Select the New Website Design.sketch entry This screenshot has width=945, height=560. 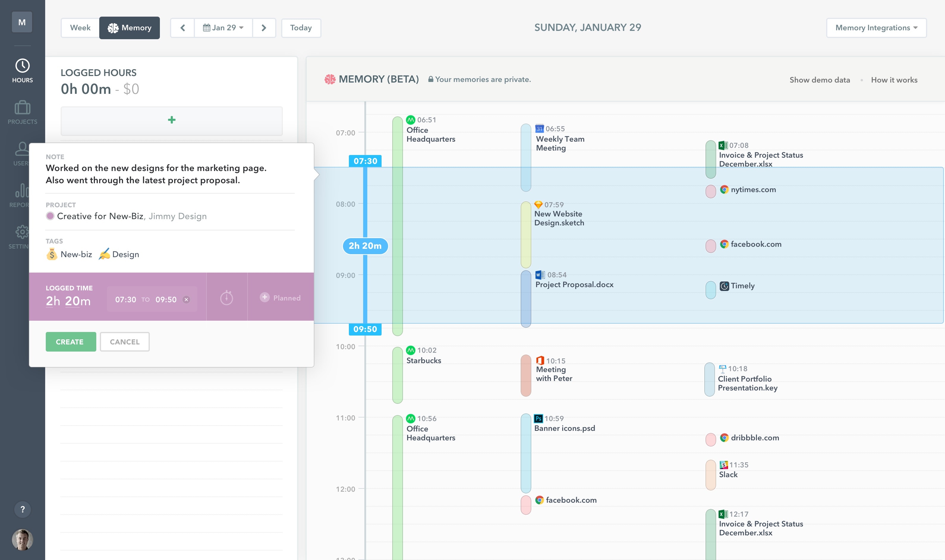click(559, 218)
